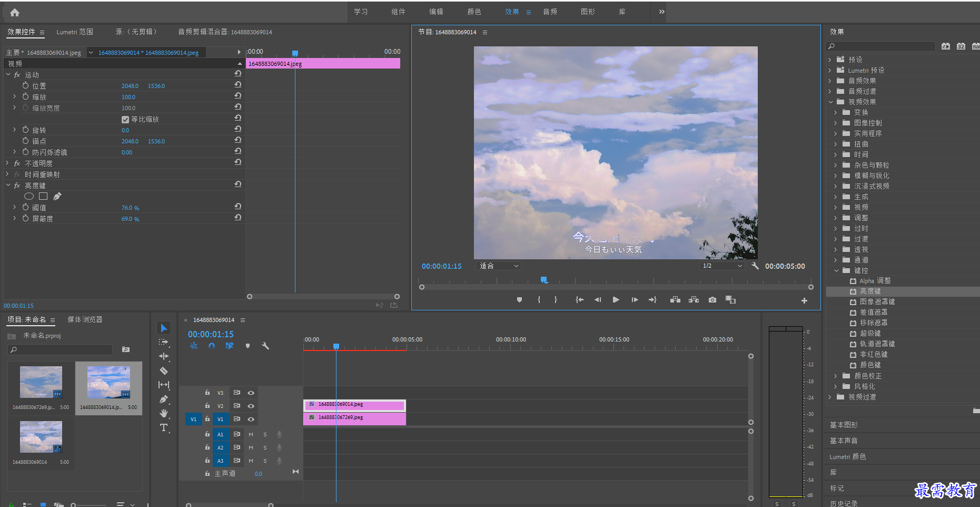The height and width of the screenshot is (507, 980).
Task: Mute audio track A1
Action: tap(251, 435)
